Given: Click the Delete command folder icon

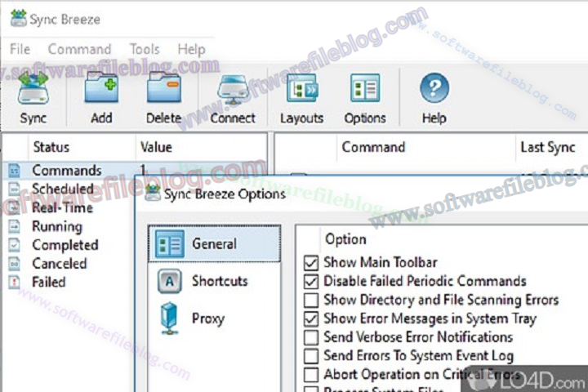Looking at the screenshot, I should pos(164,87).
